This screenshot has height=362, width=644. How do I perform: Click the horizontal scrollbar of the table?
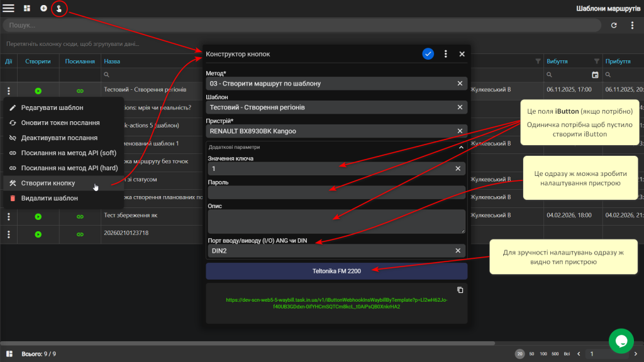point(248,343)
